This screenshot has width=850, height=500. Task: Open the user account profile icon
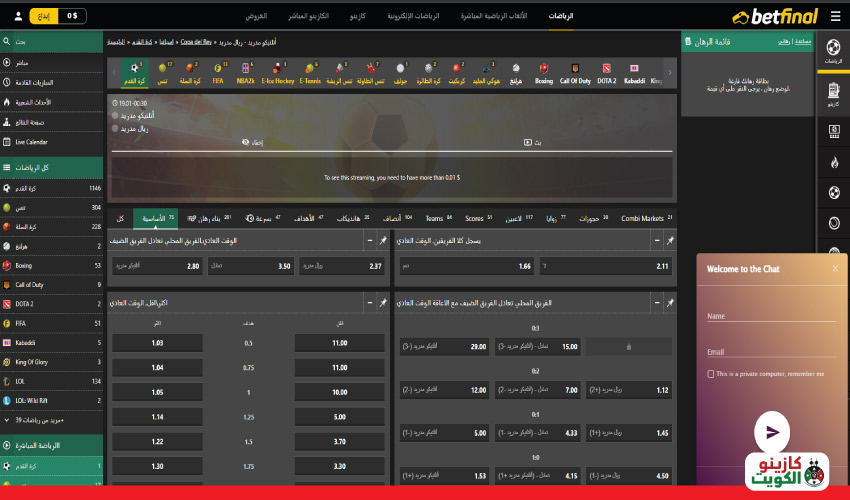[x=18, y=16]
